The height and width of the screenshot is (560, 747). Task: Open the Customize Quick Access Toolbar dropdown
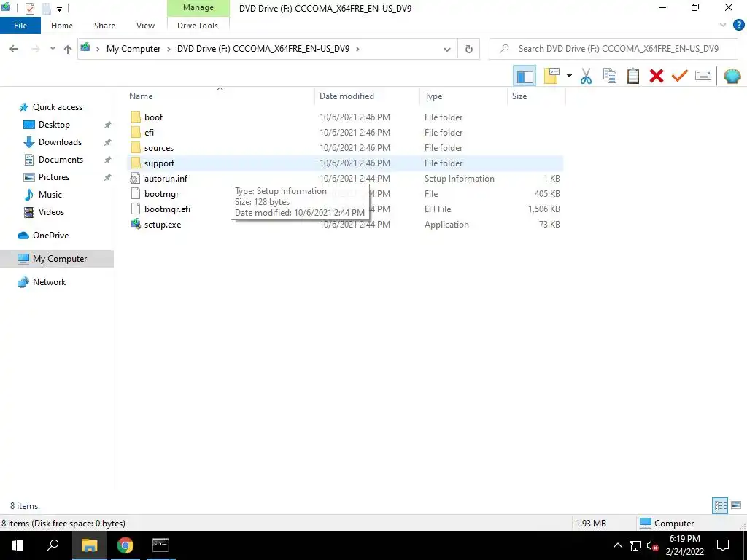(60, 9)
